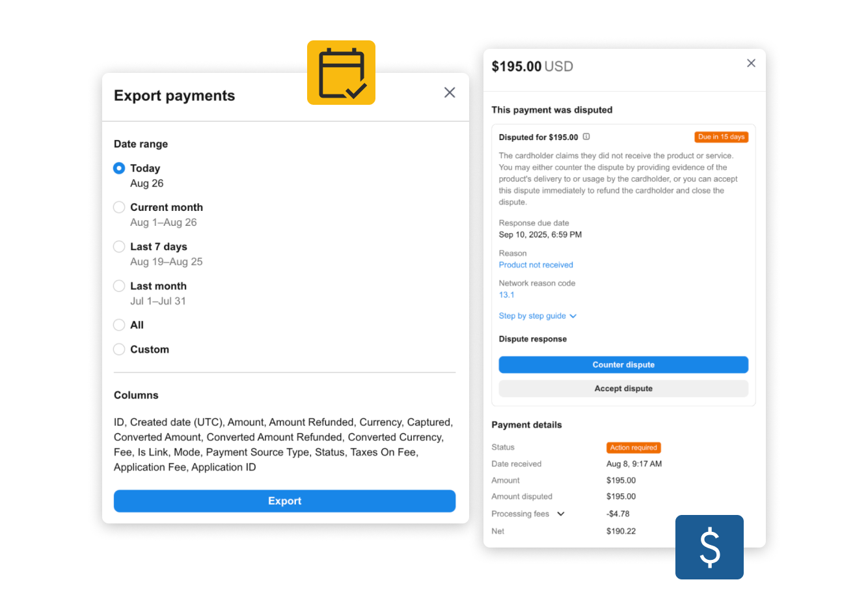This screenshot has width=868, height=597.
Task: Click the Due in 15 days badge
Action: [x=721, y=137]
